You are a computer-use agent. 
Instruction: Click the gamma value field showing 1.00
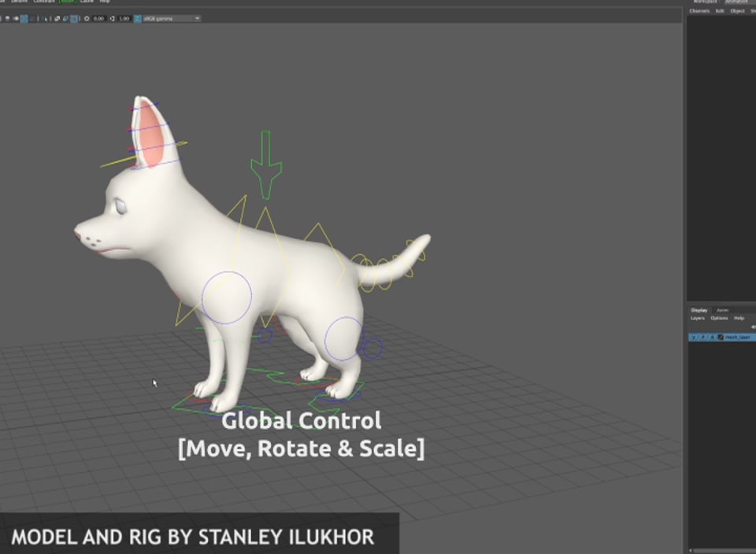pyautogui.click(x=124, y=18)
